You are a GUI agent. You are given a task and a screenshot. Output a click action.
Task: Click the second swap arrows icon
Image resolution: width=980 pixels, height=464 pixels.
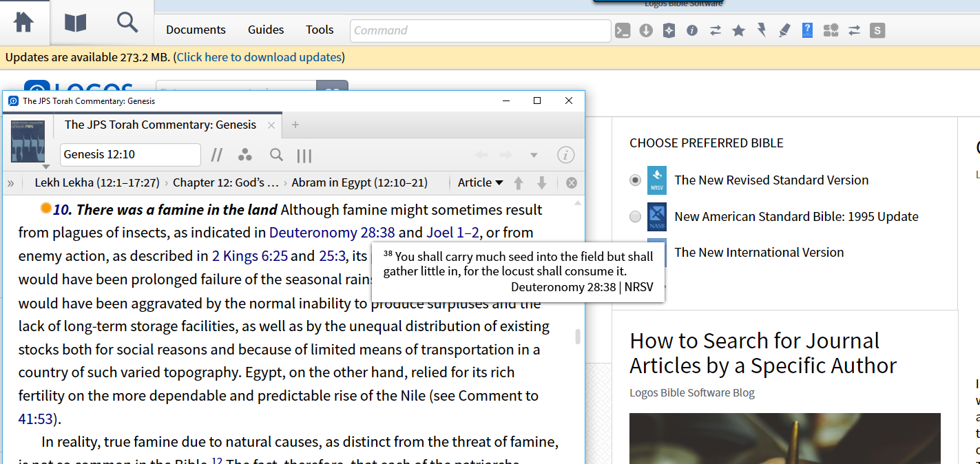pos(854,30)
